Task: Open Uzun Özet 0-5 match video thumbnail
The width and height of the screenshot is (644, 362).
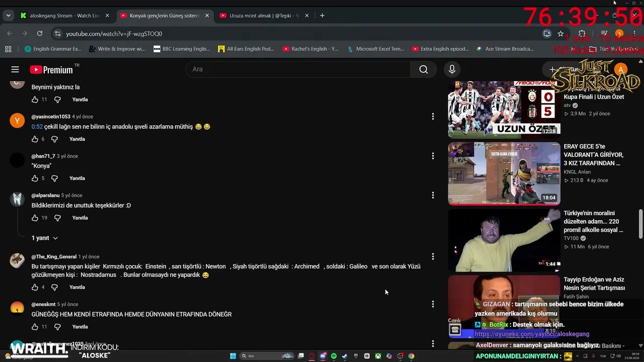Action: point(504,109)
